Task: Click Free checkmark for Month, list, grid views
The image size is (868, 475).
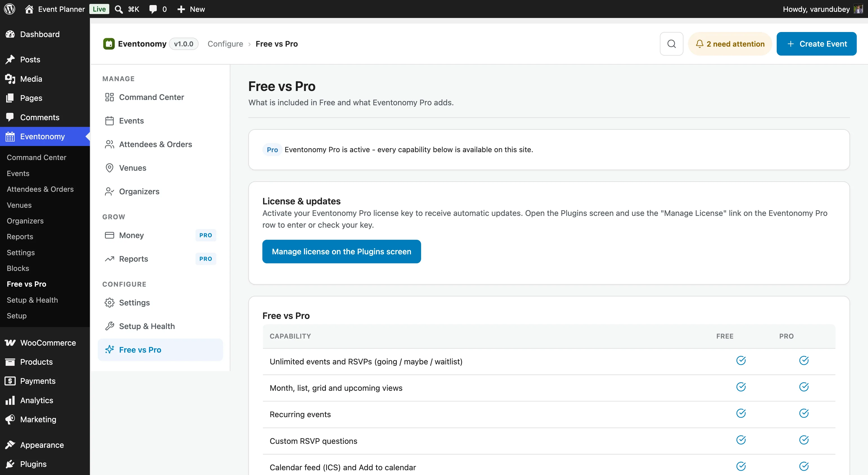Action: [741, 387]
